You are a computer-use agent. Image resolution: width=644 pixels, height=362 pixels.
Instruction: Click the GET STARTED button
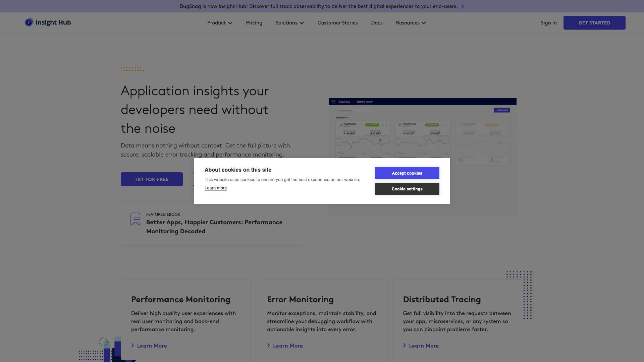[594, 23]
